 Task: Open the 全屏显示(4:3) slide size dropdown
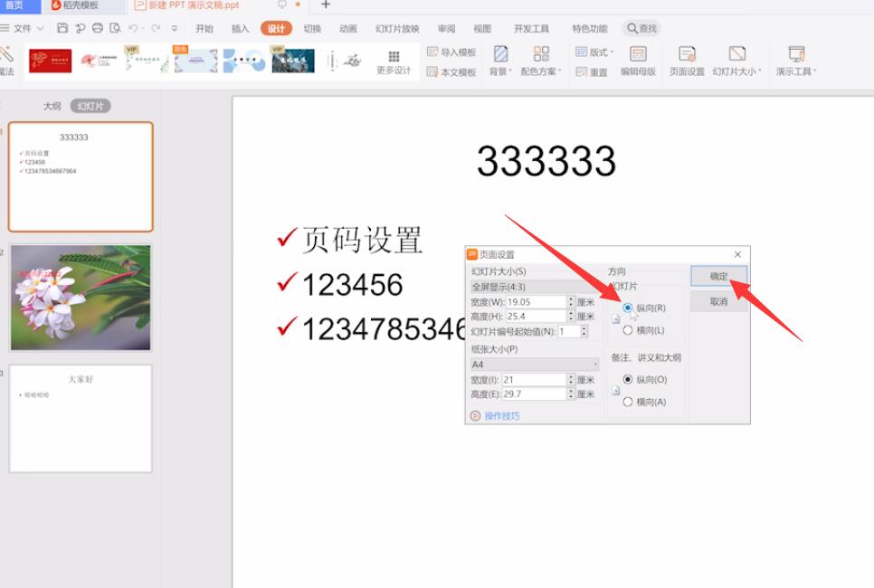point(535,287)
